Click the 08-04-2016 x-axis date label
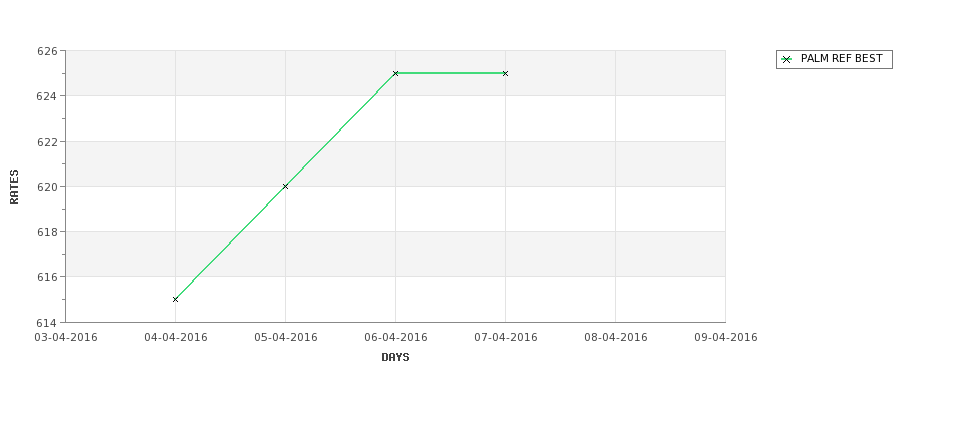The image size is (975, 429). 616,338
